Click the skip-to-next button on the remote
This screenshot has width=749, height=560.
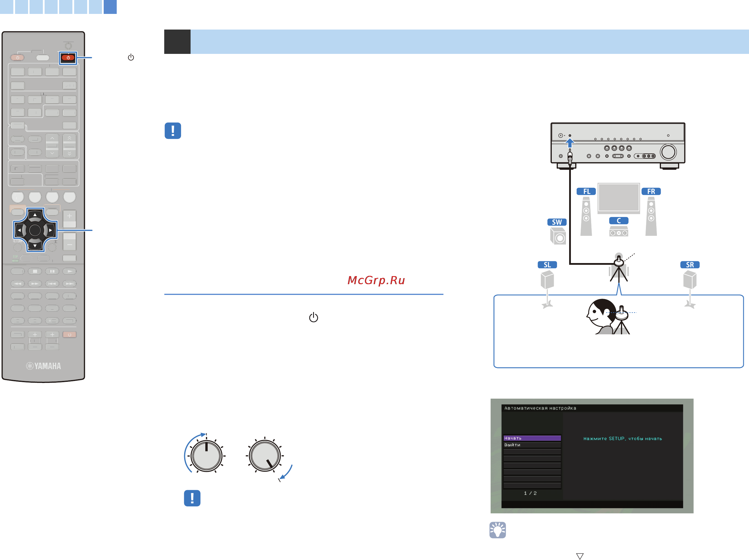click(x=70, y=284)
